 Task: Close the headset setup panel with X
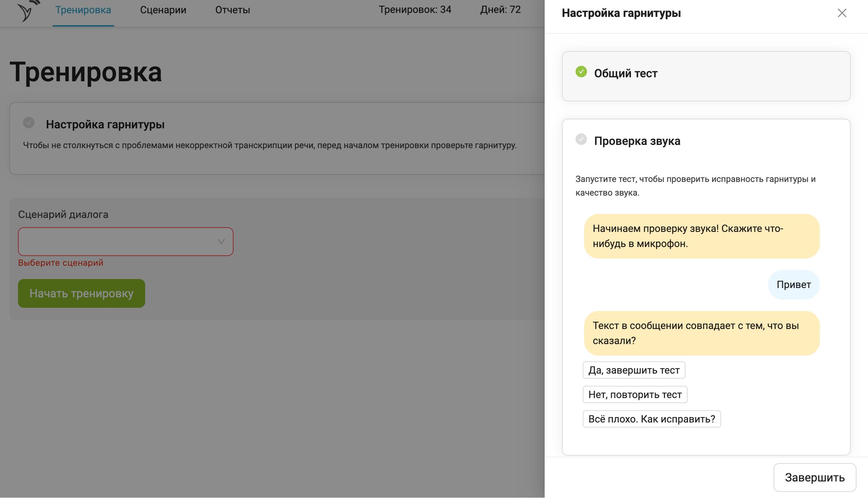point(842,13)
